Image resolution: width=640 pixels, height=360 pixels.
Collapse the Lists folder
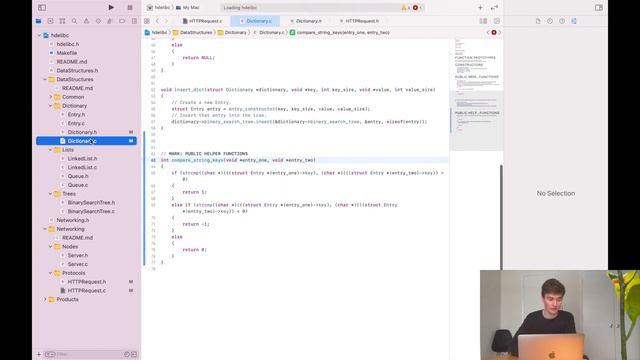[x=51, y=150]
